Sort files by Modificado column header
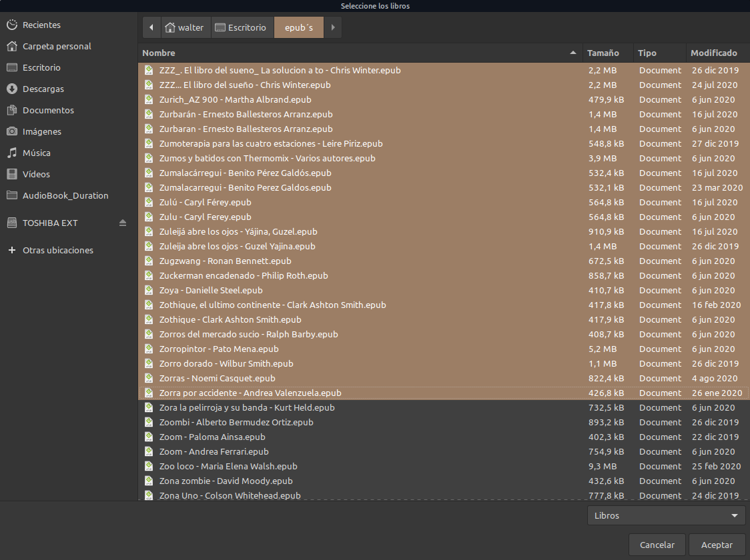 click(x=713, y=53)
